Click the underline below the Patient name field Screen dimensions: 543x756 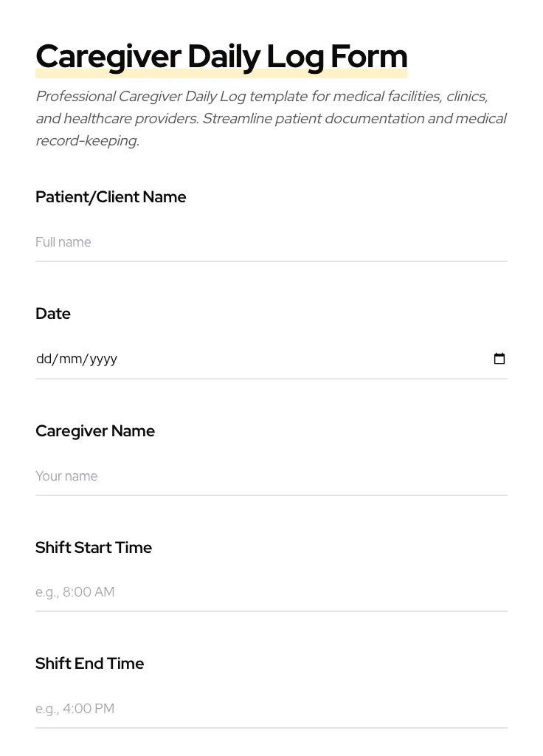pos(271,260)
